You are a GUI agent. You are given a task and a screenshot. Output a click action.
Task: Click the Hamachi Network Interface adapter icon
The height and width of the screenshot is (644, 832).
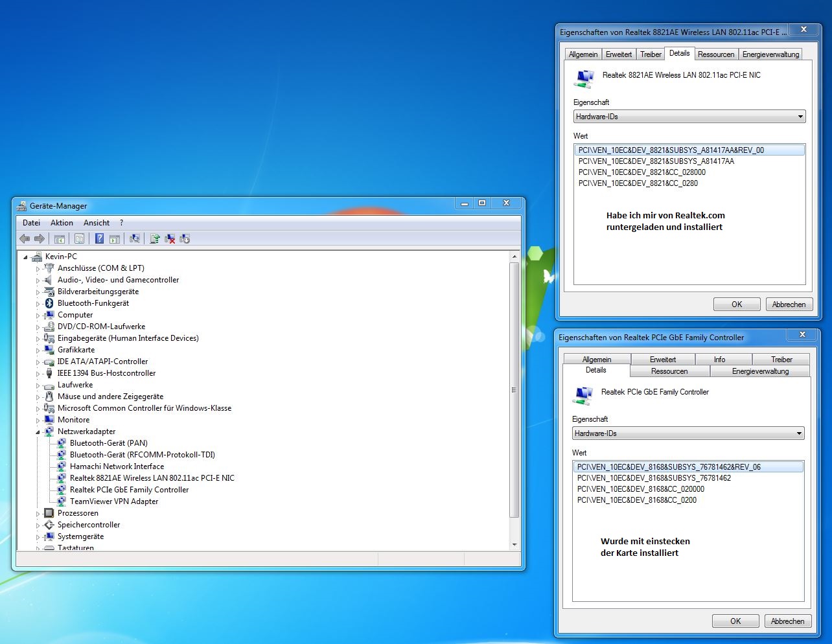[x=62, y=466]
